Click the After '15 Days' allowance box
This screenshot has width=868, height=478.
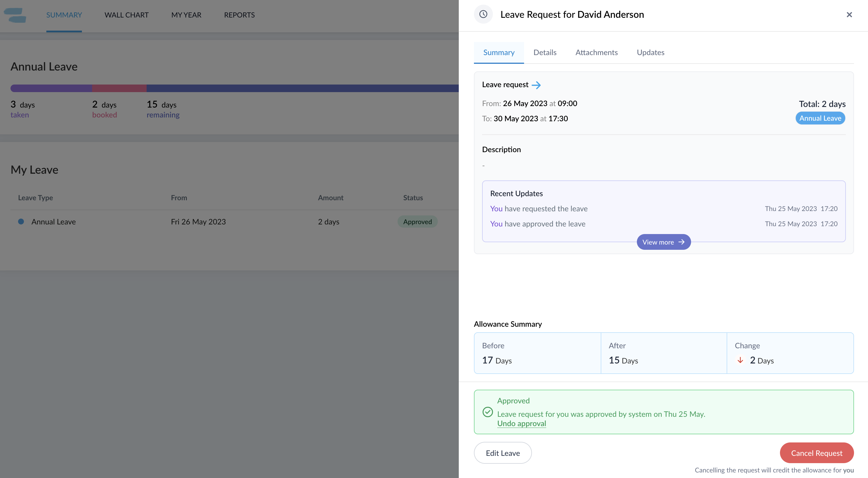(x=663, y=353)
